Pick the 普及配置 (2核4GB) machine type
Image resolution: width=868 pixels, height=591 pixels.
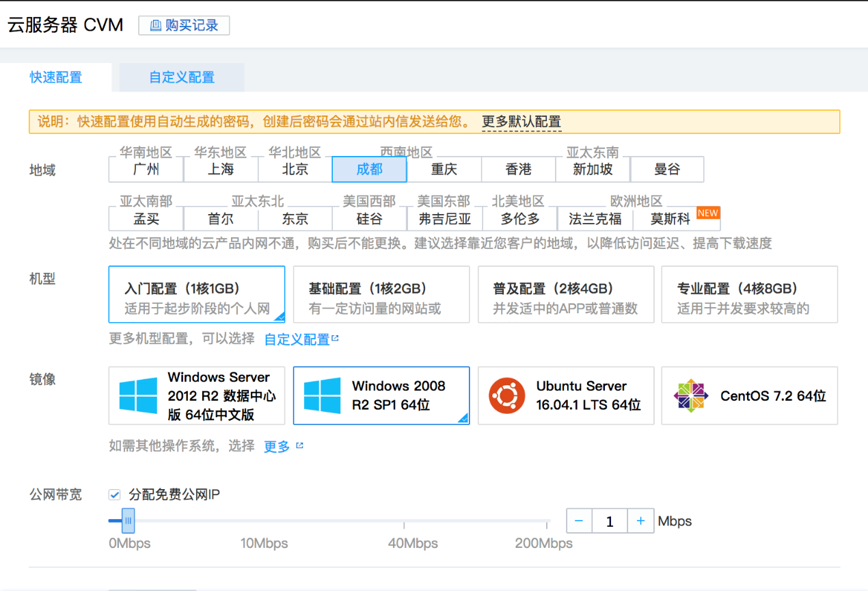coord(566,294)
